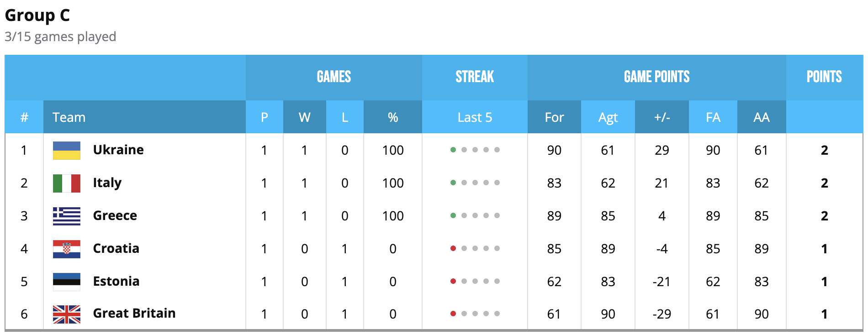Sort by the % column header

[x=392, y=117]
